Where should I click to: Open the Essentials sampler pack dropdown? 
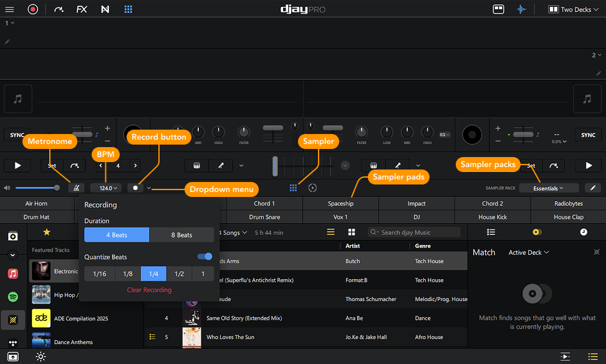pos(548,188)
